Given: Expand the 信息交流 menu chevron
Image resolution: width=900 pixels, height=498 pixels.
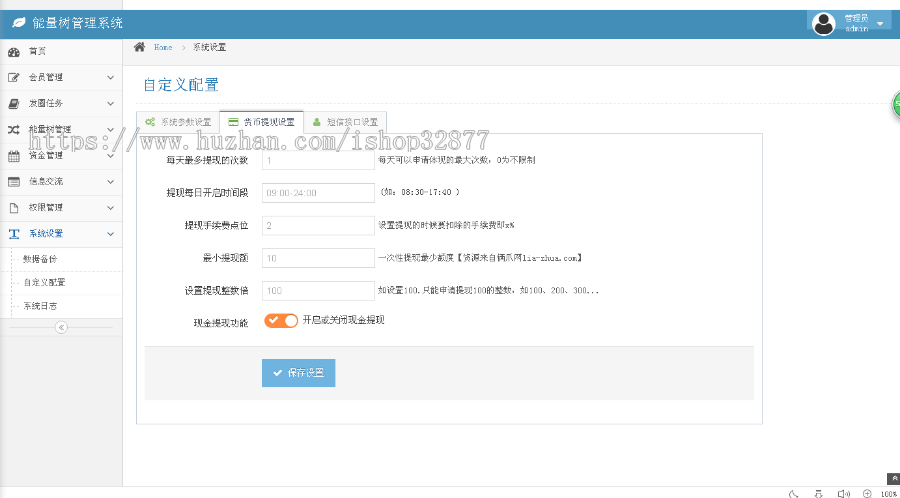Looking at the screenshot, I should 111,182.
